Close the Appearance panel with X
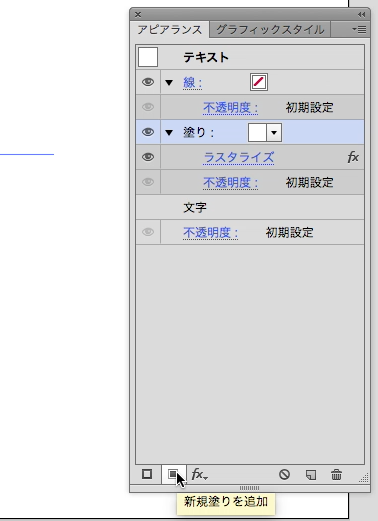Viewport: 378px width, 521px height. 138,15
